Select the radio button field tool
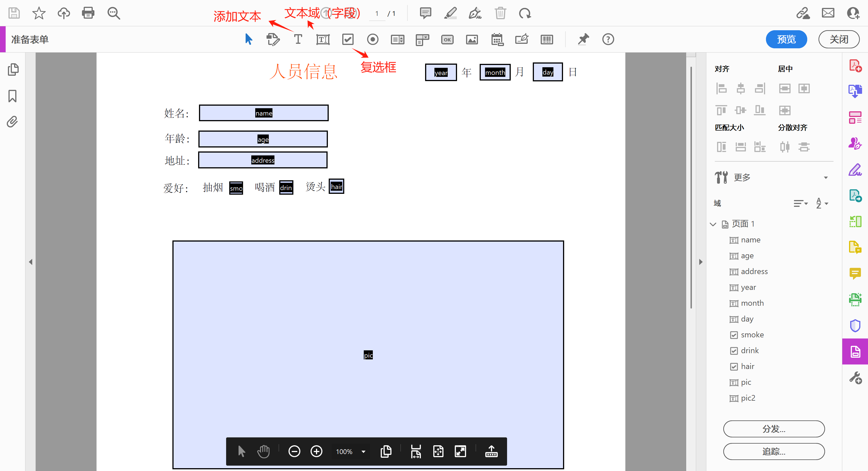Image resolution: width=868 pixels, height=471 pixels. tap(372, 40)
